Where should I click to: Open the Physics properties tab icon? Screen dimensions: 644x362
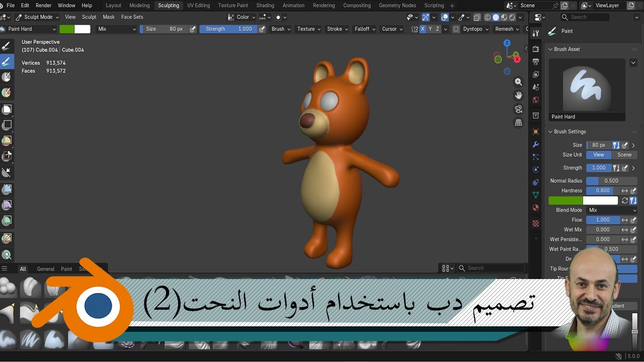(536, 169)
